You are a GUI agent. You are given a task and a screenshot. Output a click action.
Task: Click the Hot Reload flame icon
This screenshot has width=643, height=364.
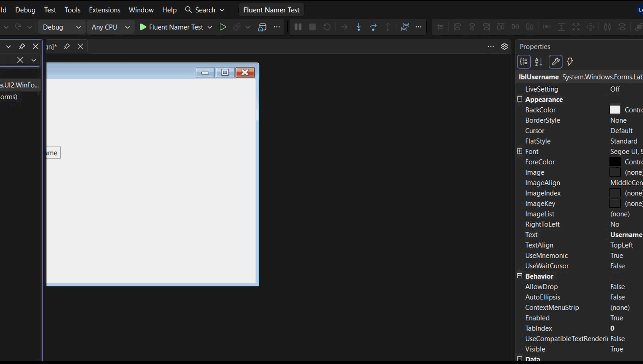click(237, 27)
